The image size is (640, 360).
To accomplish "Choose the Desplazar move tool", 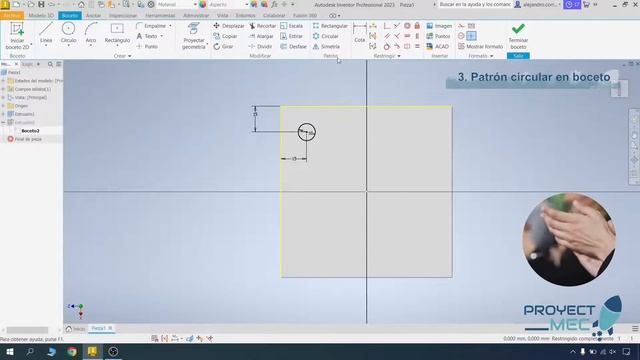I will tap(229, 26).
